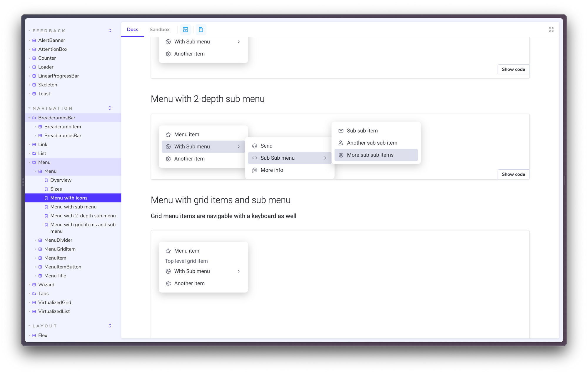Viewport: 588px width, 374px height.
Task: Click the add-person icon on Another sub sub item
Action: click(x=341, y=143)
